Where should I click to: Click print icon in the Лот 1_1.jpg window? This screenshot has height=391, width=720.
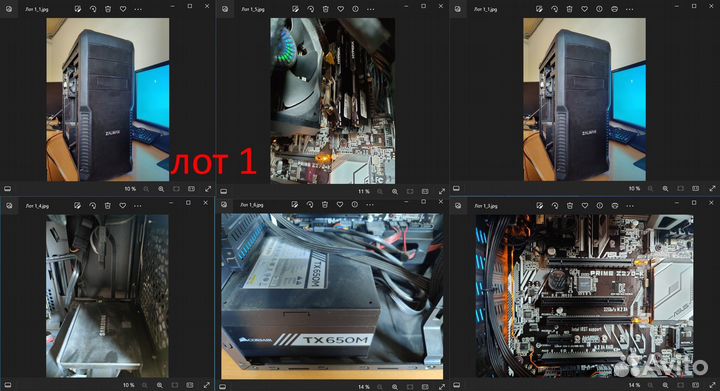[614, 9]
